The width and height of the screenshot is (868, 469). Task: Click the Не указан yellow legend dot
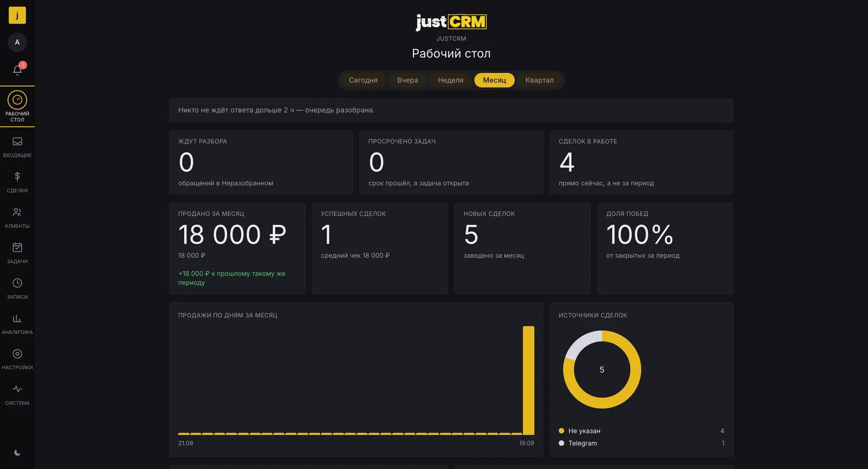561,431
